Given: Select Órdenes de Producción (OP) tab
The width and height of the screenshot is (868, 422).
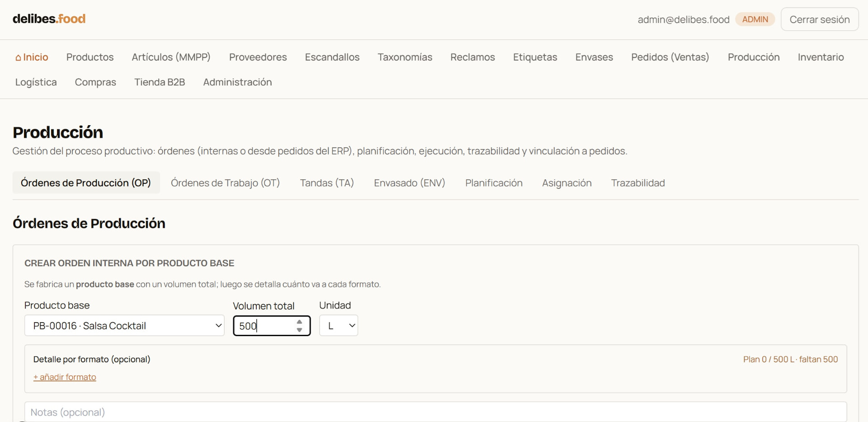Looking at the screenshot, I should 86,183.
